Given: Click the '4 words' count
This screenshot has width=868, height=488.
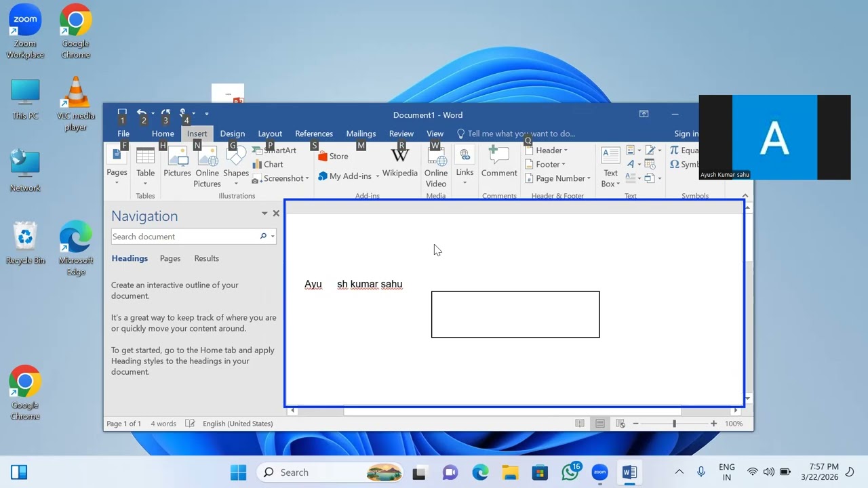Looking at the screenshot, I should 163,424.
